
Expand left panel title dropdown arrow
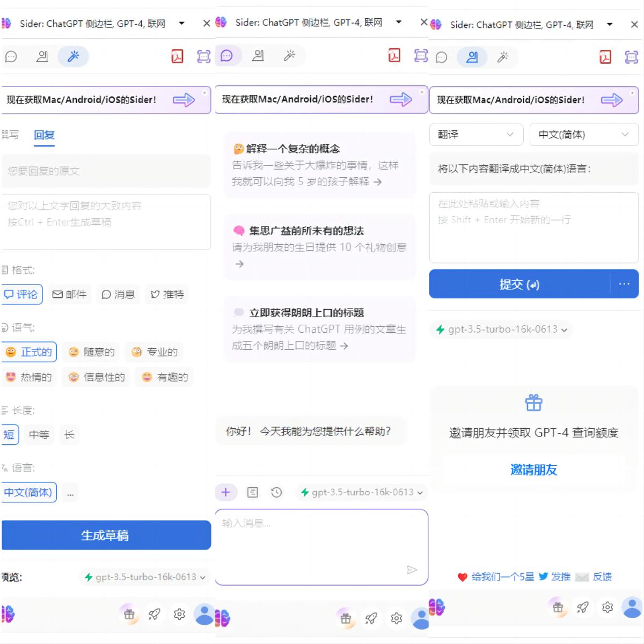coord(181,23)
